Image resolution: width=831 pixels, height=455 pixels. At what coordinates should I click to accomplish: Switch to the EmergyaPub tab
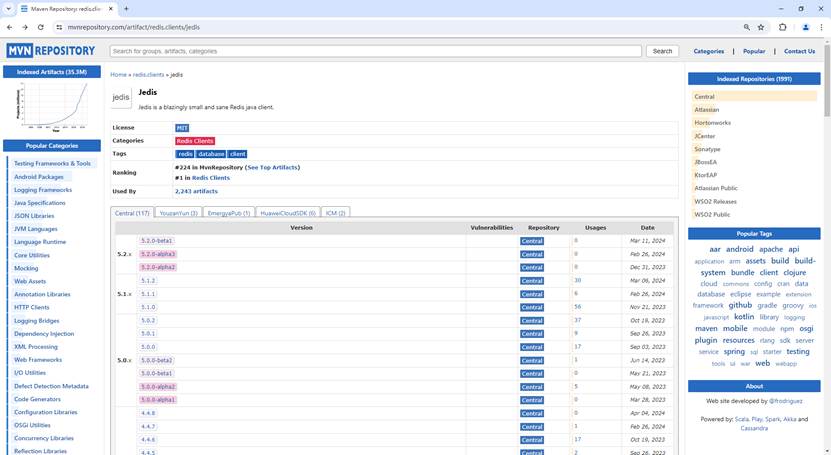pyautogui.click(x=228, y=212)
